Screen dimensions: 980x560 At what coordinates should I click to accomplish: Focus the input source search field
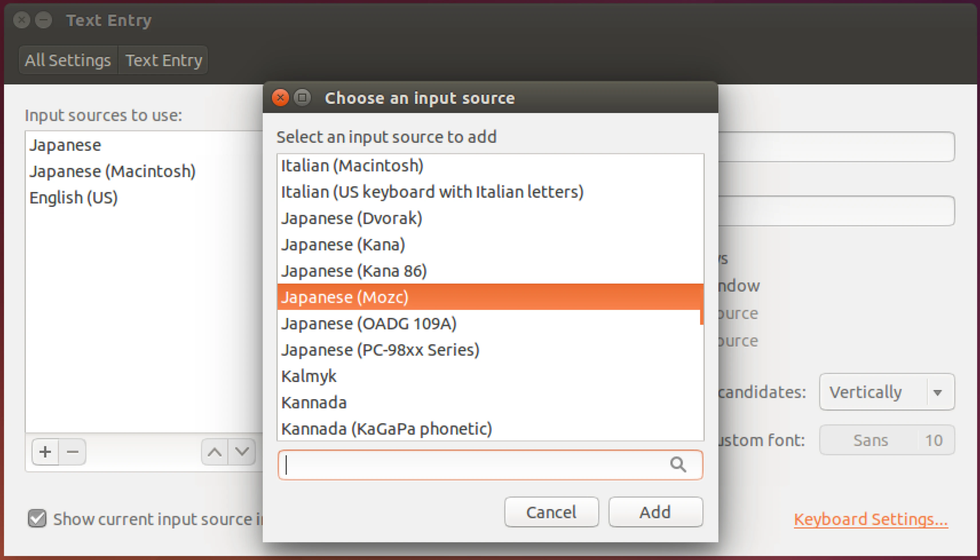tap(490, 465)
